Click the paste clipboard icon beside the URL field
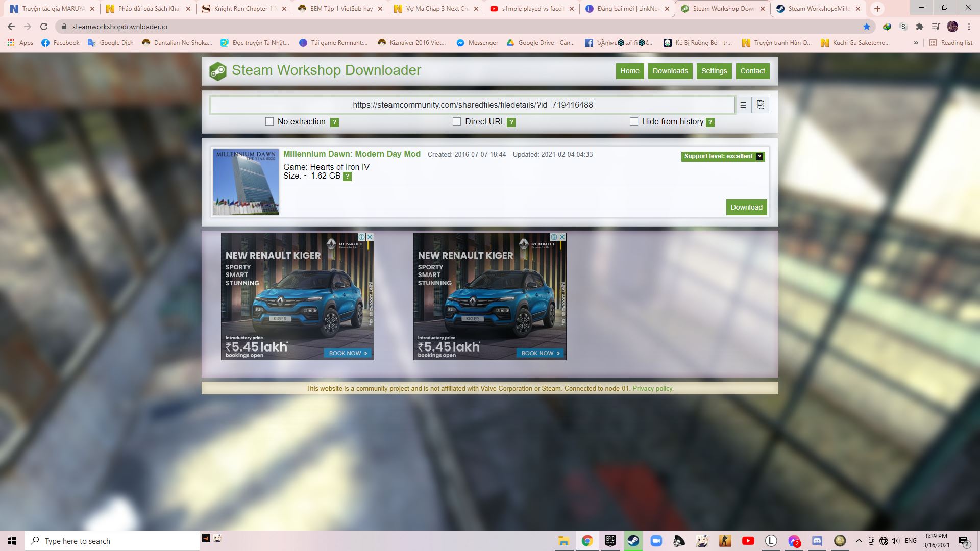This screenshot has width=980, height=551. click(760, 105)
